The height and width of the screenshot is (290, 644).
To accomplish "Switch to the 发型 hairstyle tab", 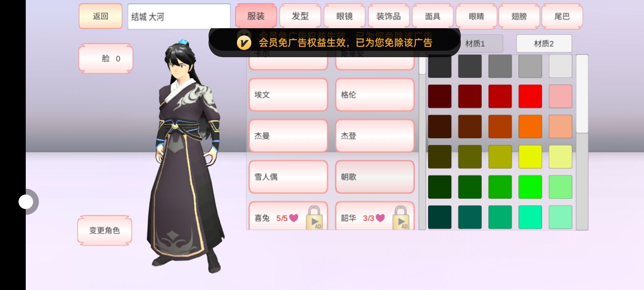I will click(x=300, y=16).
